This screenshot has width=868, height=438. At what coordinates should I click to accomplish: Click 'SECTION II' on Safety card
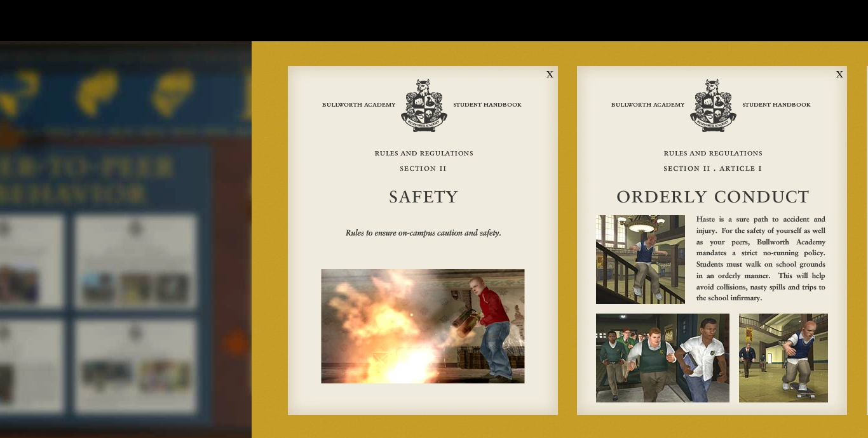pyautogui.click(x=423, y=169)
